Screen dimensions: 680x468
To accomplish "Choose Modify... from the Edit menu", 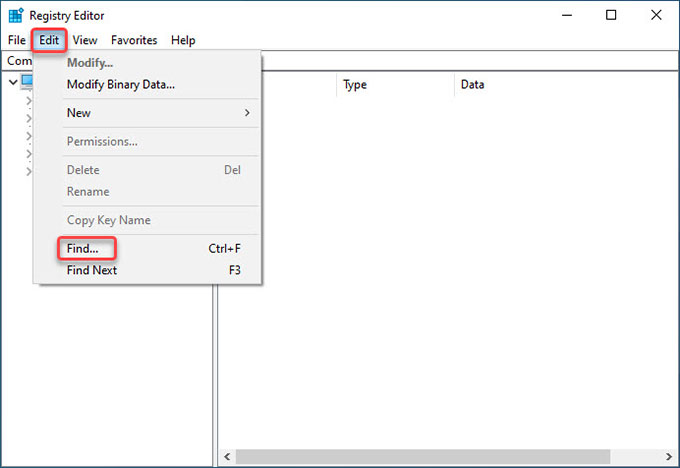I will (x=147, y=63).
